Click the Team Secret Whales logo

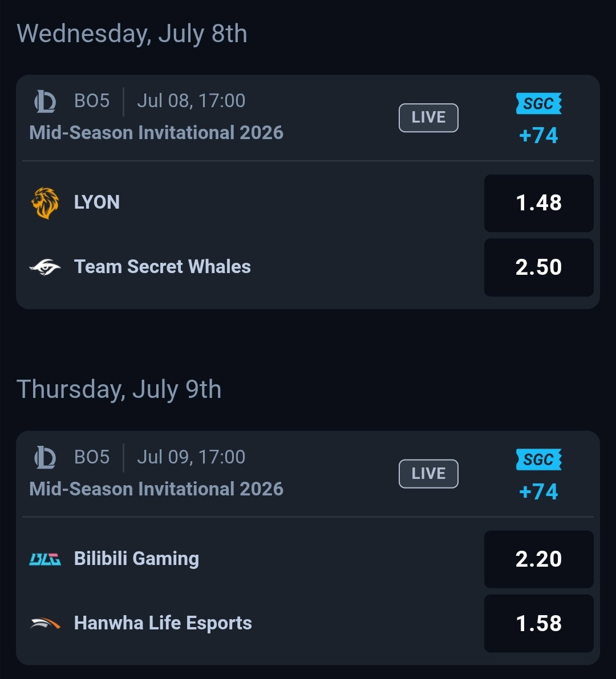click(x=45, y=267)
